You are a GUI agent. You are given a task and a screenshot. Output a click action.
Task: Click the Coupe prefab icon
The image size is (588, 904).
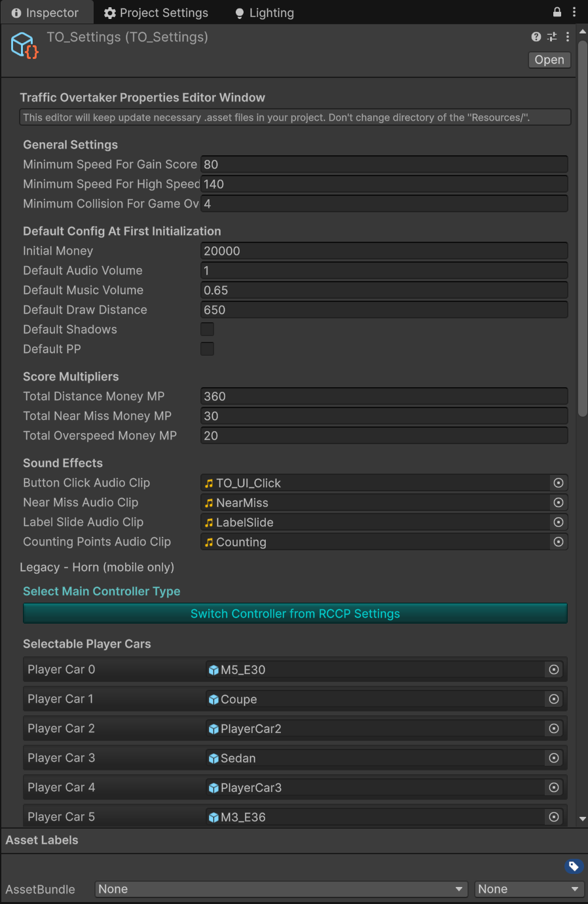pyautogui.click(x=213, y=700)
